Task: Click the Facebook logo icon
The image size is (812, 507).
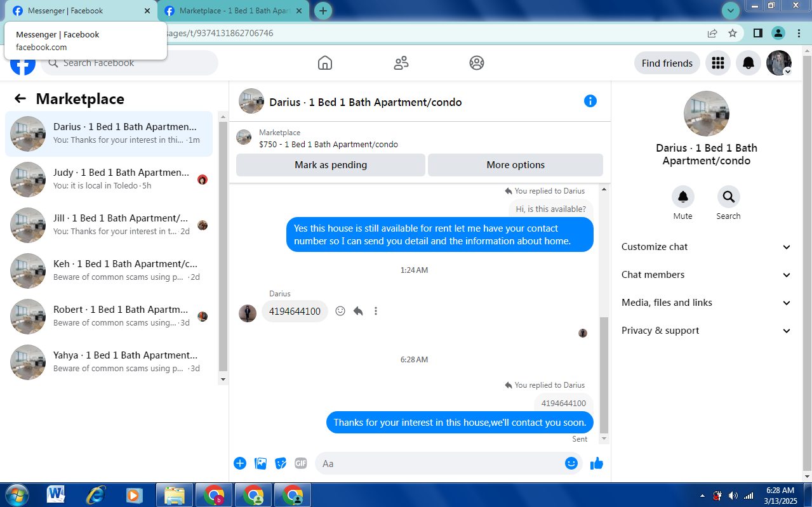Action: pos(23,63)
